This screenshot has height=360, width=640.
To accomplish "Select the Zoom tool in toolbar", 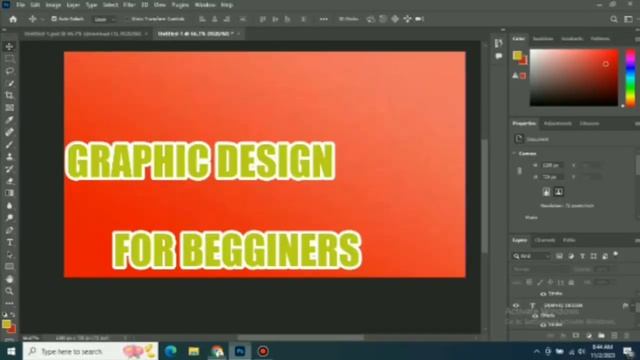I will pyautogui.click(x=9, y=291).
